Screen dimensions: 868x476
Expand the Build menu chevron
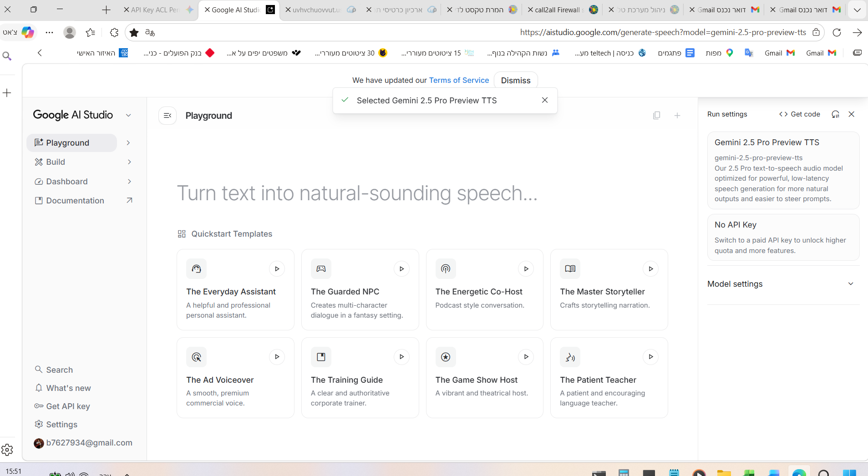(129, 162)
